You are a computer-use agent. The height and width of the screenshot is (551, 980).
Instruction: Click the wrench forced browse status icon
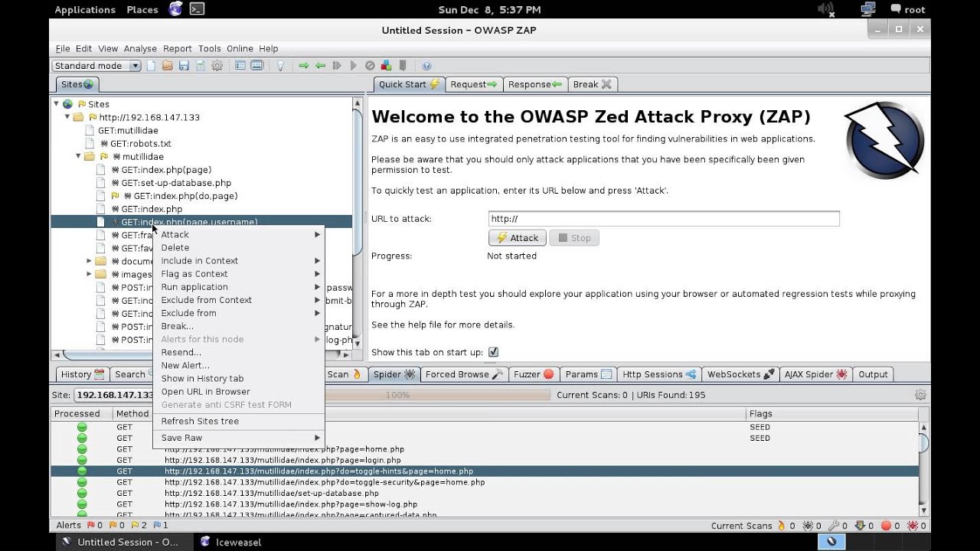[x=833, y=526]
